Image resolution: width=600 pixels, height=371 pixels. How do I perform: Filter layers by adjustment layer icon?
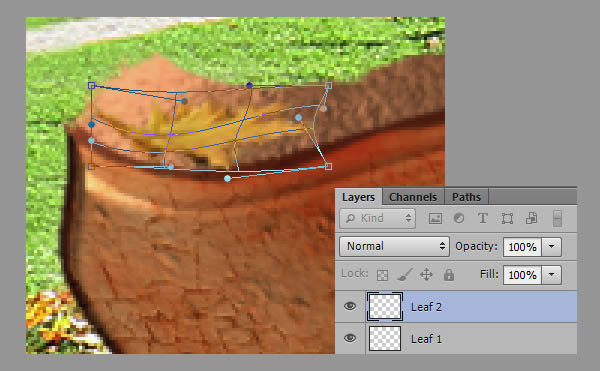(x=459, y=218)
